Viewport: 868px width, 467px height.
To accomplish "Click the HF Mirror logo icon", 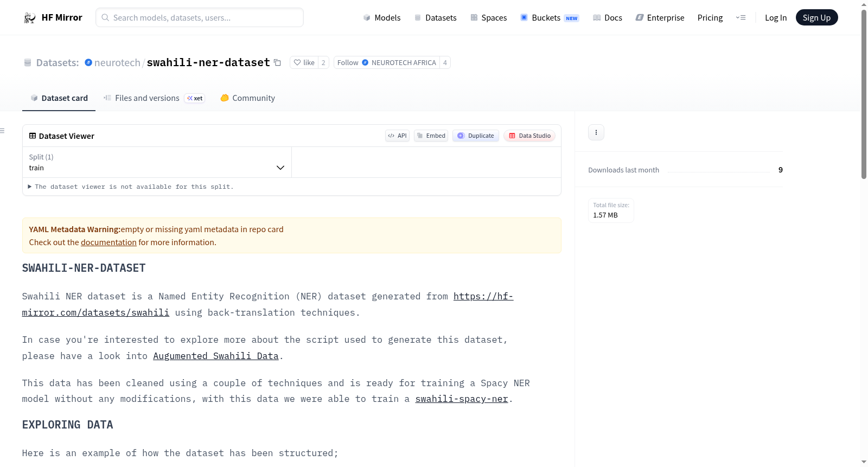I will 30,18.
